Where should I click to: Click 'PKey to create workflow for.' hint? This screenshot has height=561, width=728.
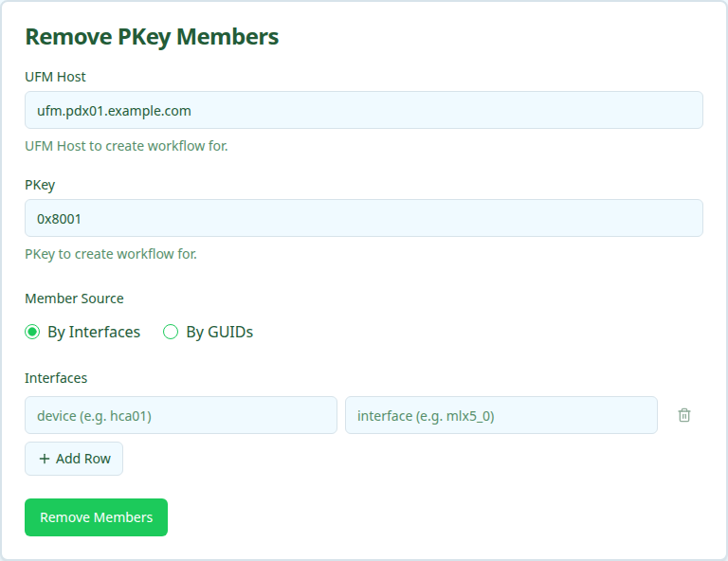point(111,254)
